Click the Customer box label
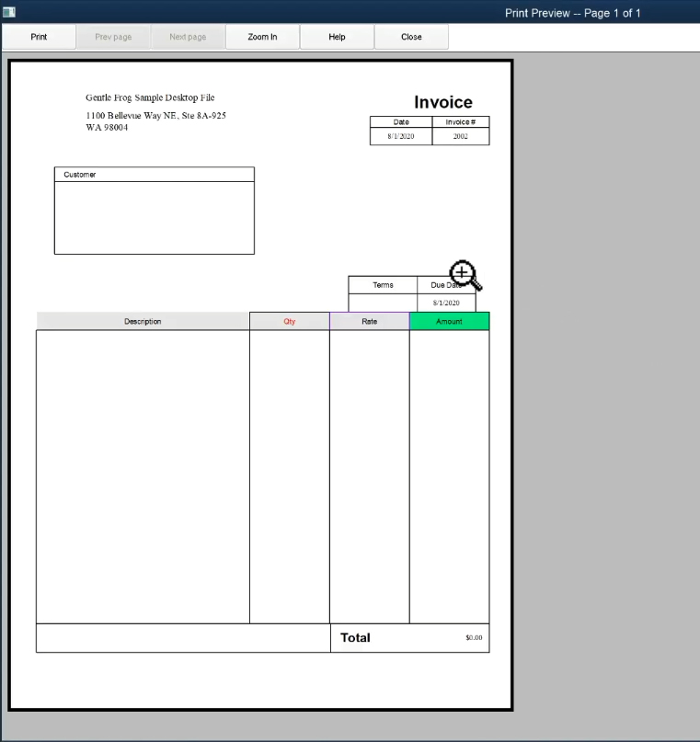Viewport: 700px width, 742px height. click(x=79, y=175)
